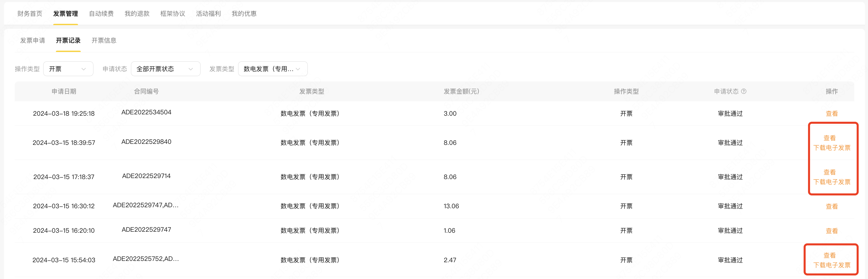Open the 发票申请 sub-tab
This screenshot has height=279, width=868.
click(x=32, y=41)
